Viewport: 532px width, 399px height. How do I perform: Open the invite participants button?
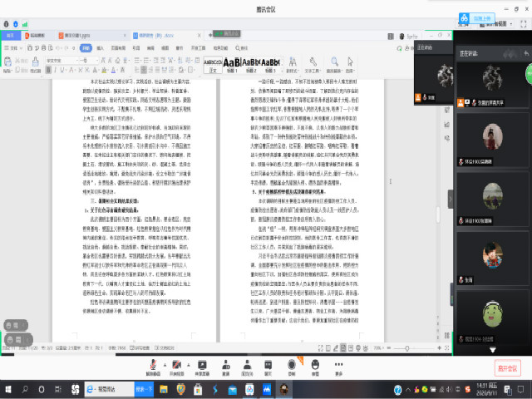225,367
